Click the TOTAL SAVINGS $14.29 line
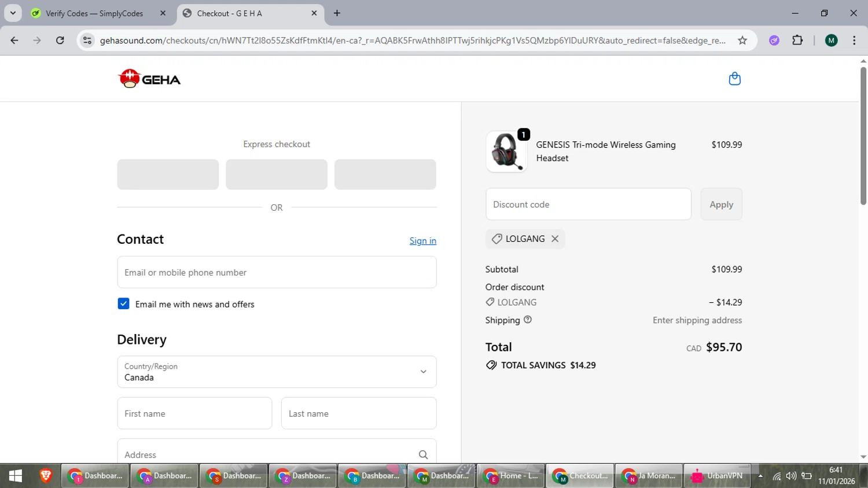The height and width of the screenshot is (488, 868). click(x=540, y=365)
